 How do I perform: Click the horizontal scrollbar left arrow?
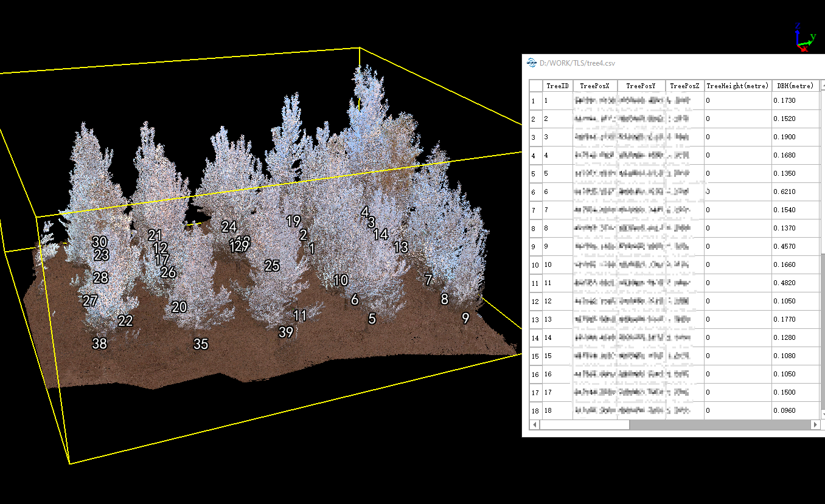(x=534, y=425)
